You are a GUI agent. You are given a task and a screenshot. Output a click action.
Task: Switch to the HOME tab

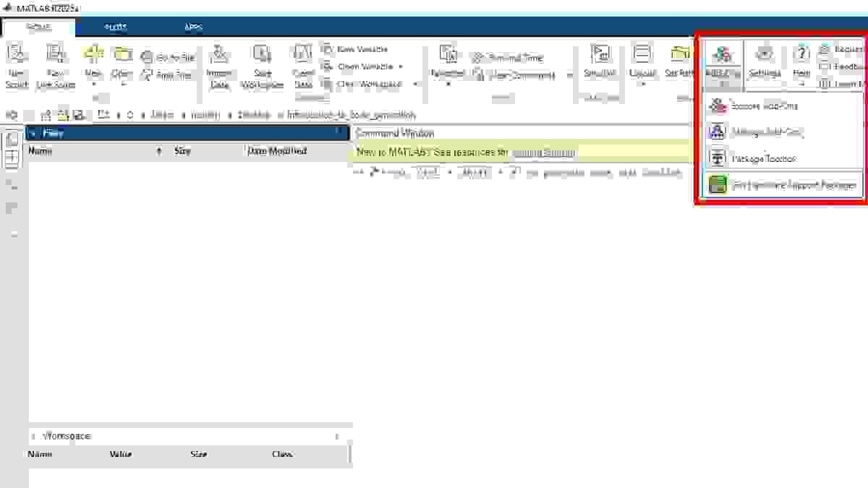tap(38, 27)
